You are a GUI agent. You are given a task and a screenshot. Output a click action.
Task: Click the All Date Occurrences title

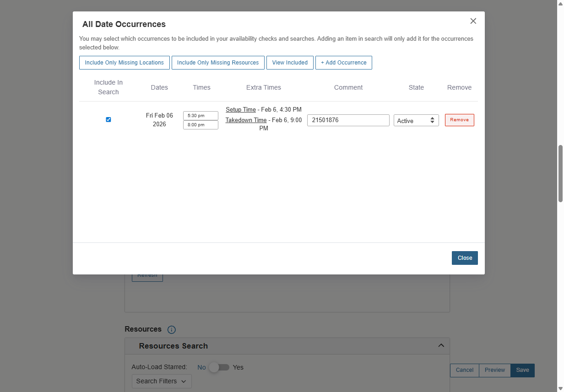[124, 24]
